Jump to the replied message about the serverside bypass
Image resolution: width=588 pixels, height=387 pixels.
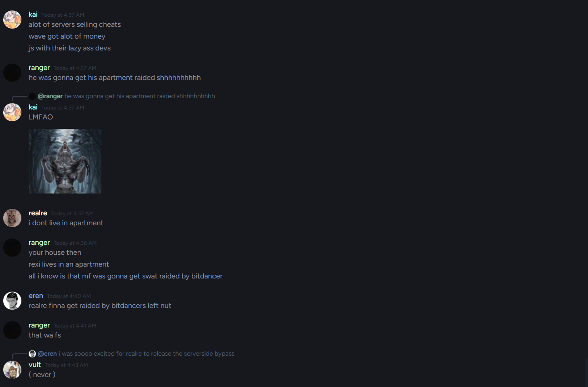146,353
